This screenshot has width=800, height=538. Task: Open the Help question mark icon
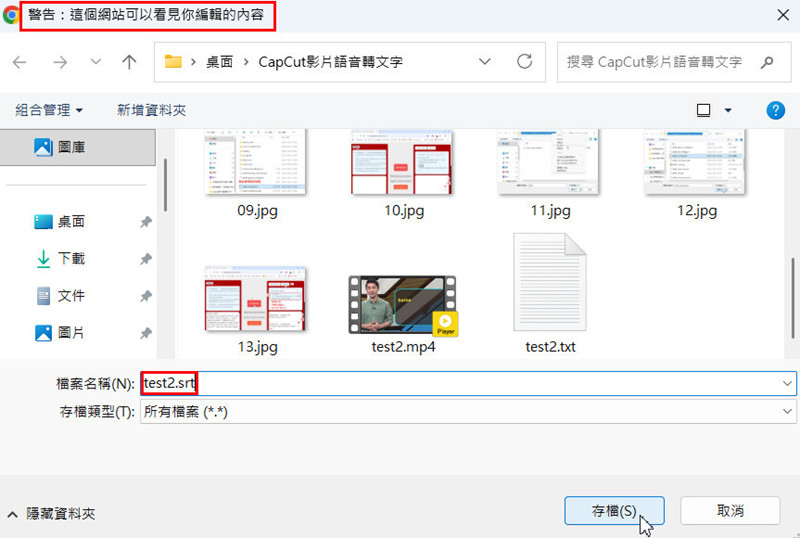774,110
